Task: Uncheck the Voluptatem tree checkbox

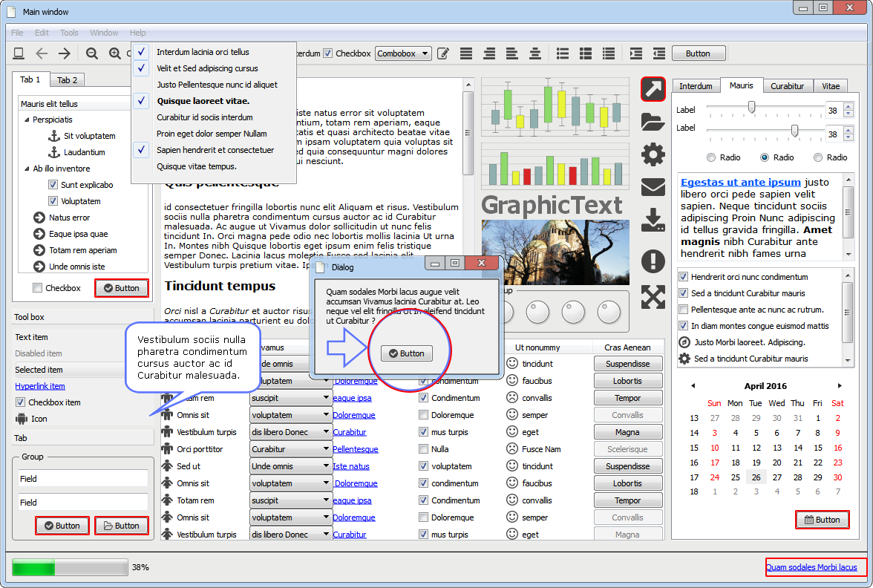Action: coord(53,201)
